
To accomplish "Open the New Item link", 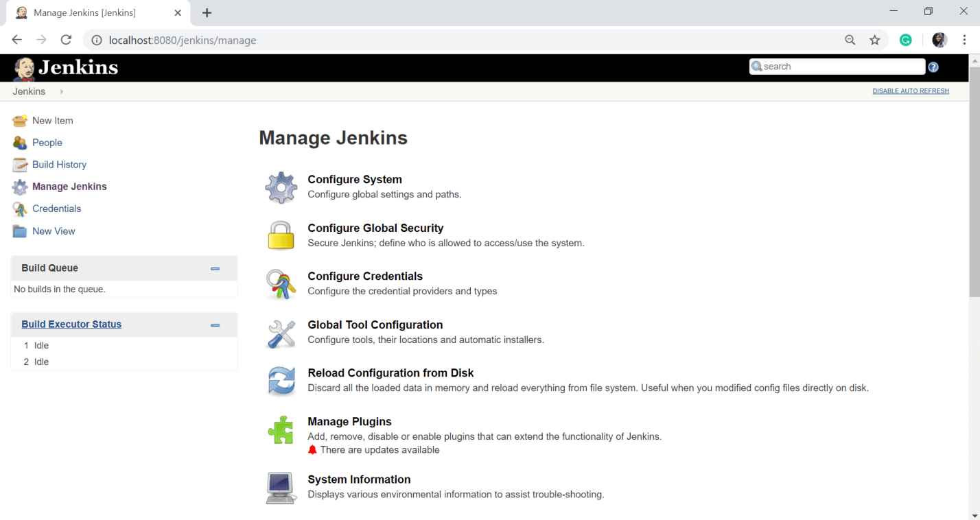I will click(52, 121).
